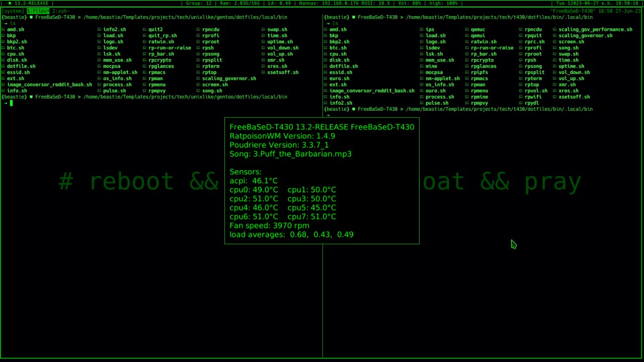Click the [system] tmux session label
This screenshot has width=644, height=362.
click(13, 11)
